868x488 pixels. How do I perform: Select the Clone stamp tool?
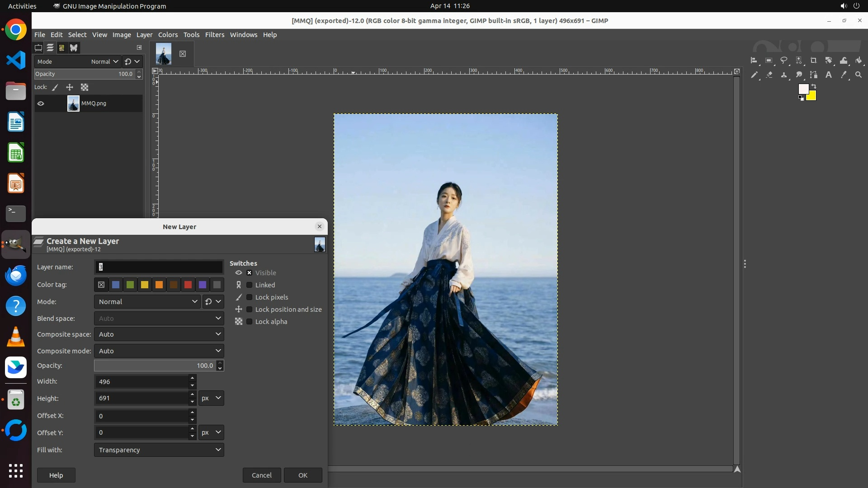(x=784, y=75)
